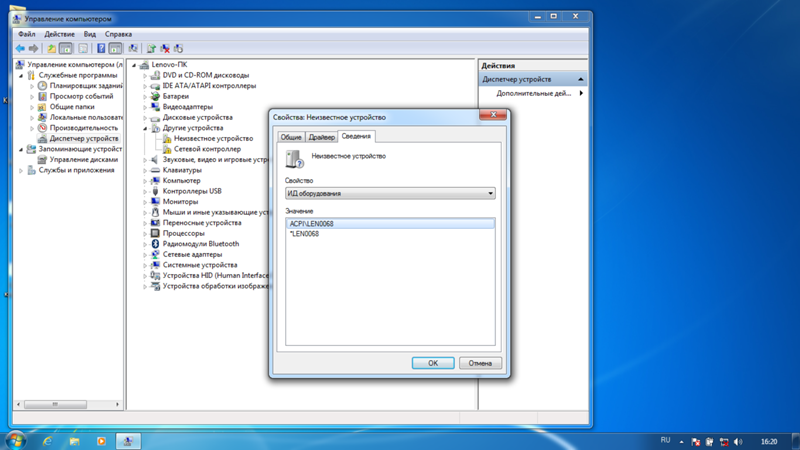Image resolution: width=800 pixels, height=450 pixels.
Task: Select the ACPI\LEN0068 value row
Action: point(390,223)
